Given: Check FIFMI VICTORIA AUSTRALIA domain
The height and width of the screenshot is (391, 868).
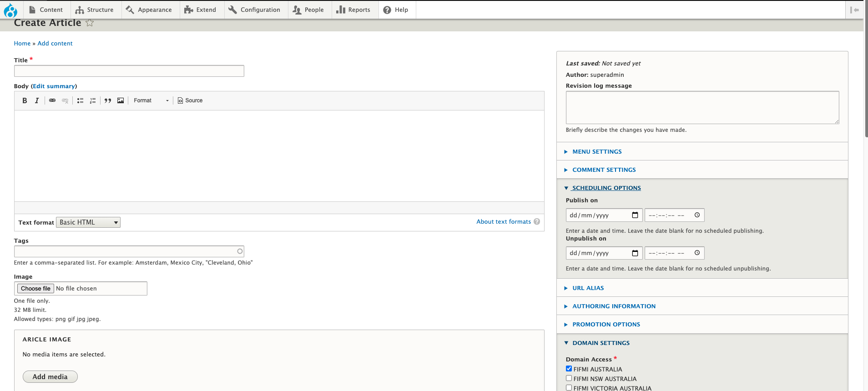Looking at the screenshot, I should tap(569, 388).
